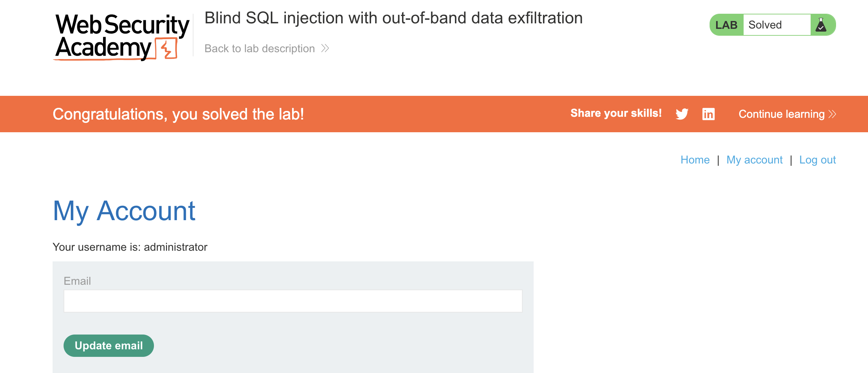Focus the Email input field
The width and height of the screenshot is (868, 373).
tap(293, 301)
